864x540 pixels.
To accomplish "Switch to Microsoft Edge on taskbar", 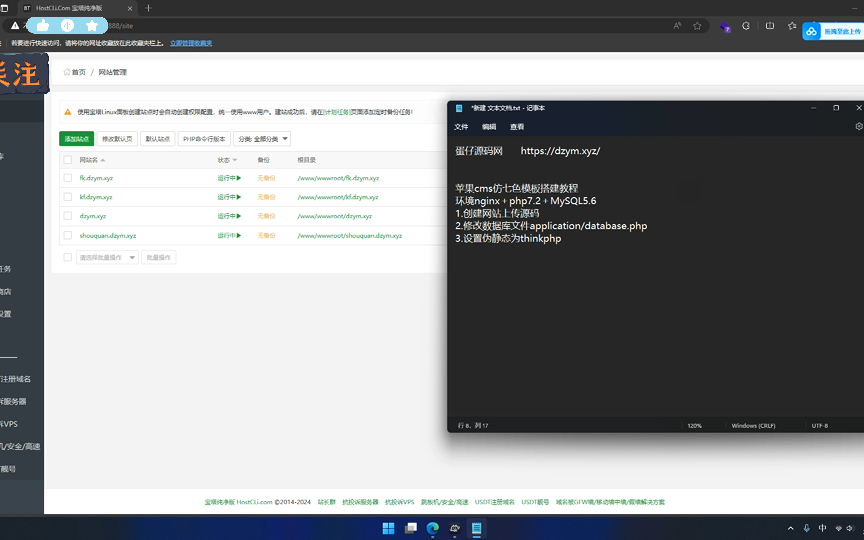I will tap(433, 528).
